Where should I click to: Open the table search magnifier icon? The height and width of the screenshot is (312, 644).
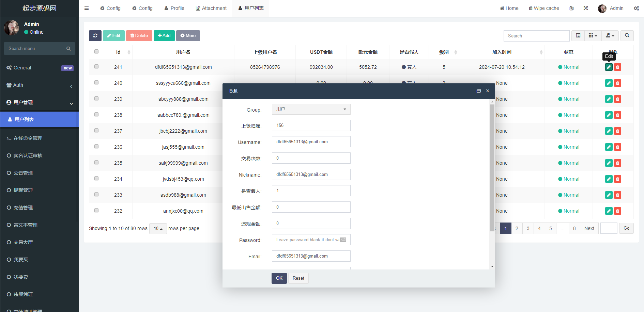point(627,36)
